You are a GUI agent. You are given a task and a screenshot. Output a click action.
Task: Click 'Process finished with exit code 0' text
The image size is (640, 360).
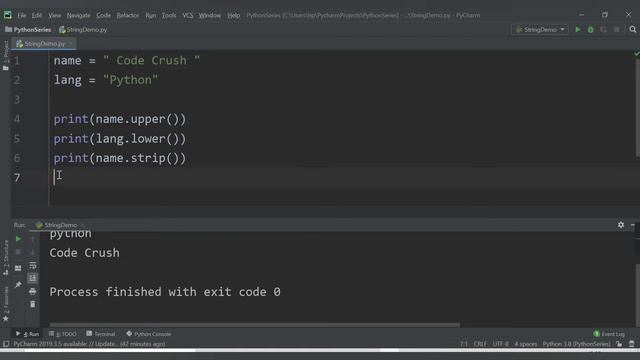click(165, 292)
